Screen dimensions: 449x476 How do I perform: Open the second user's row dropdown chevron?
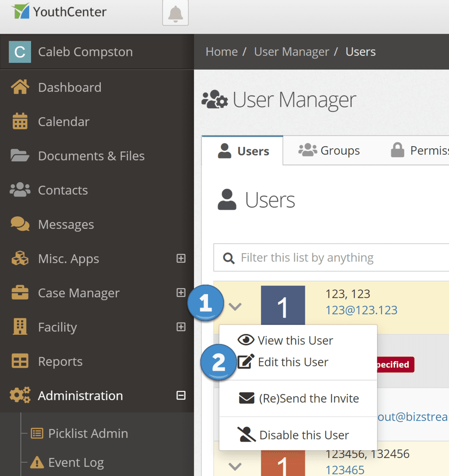point(235,466)
